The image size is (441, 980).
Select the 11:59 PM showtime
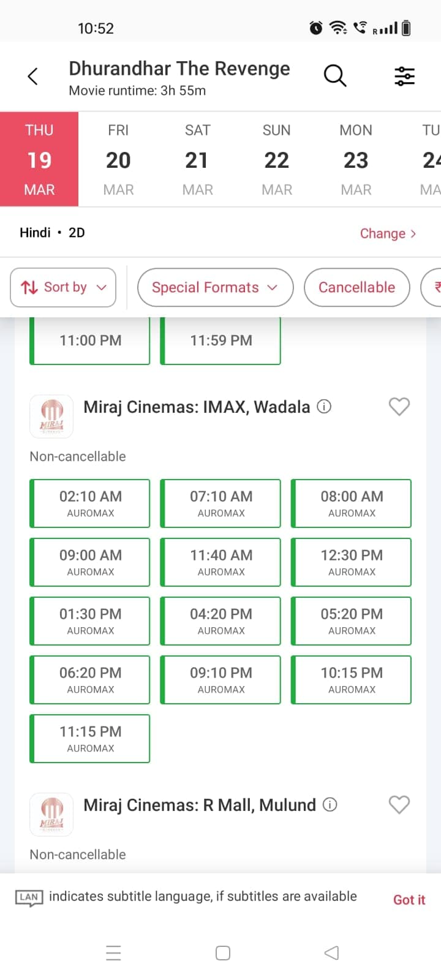[221, 341]
